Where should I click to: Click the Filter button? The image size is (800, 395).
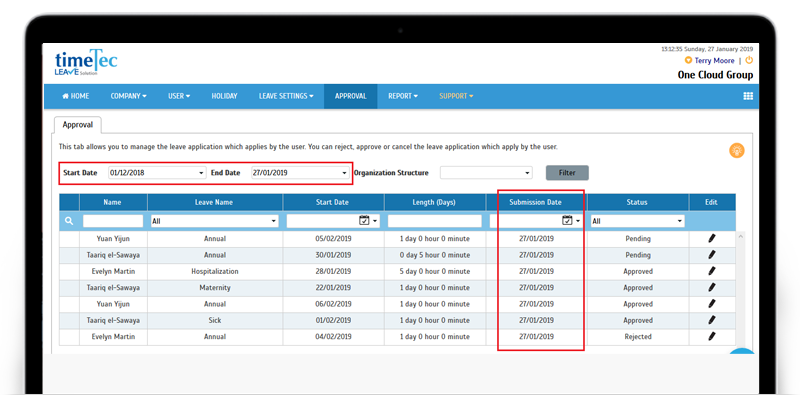tap(567, 173)
